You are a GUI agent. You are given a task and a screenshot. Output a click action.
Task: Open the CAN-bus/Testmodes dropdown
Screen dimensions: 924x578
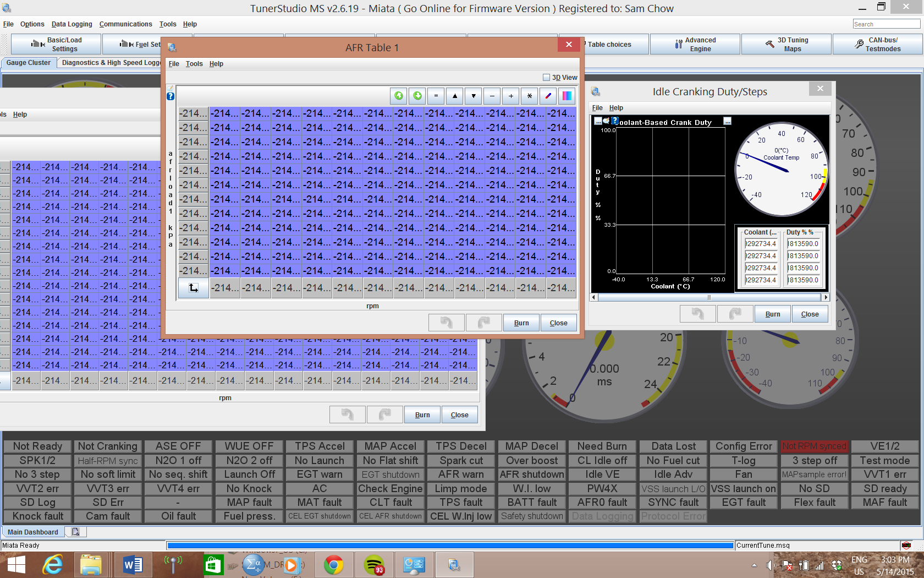(x=877, y=45)
